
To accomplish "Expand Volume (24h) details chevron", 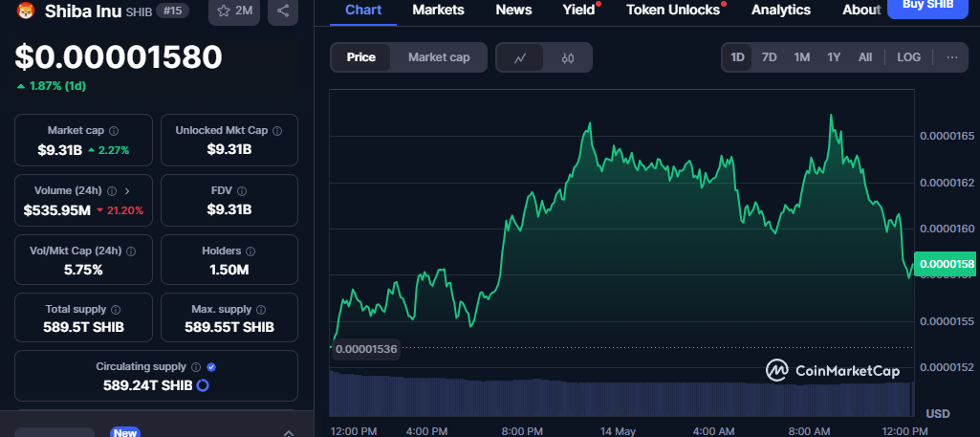I will click(127, 190).
